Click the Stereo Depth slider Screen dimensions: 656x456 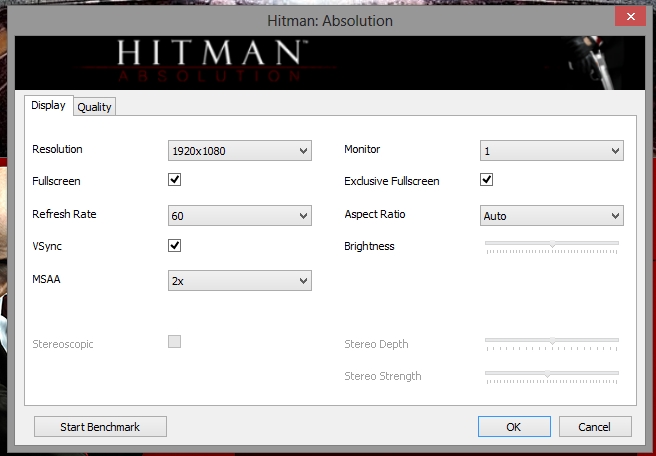point(552,344)
